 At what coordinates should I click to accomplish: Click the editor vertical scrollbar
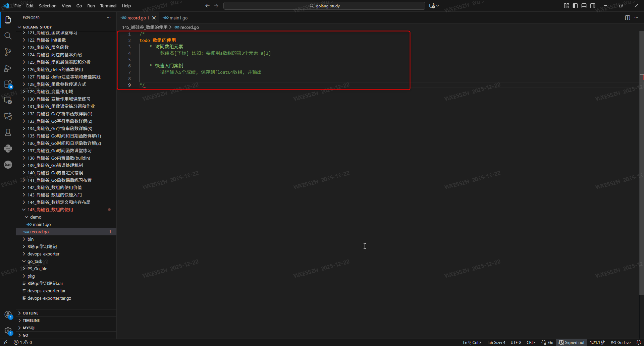coord(641,163)
